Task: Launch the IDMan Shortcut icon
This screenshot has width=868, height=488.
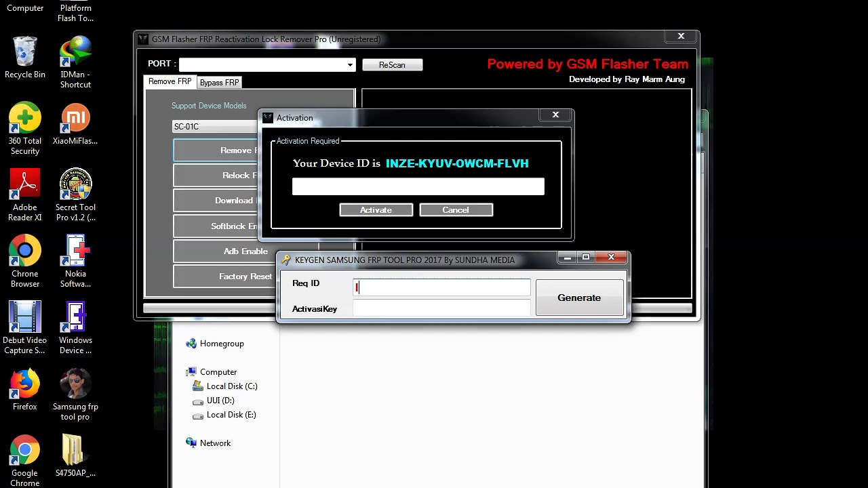Action: [75, 62]
